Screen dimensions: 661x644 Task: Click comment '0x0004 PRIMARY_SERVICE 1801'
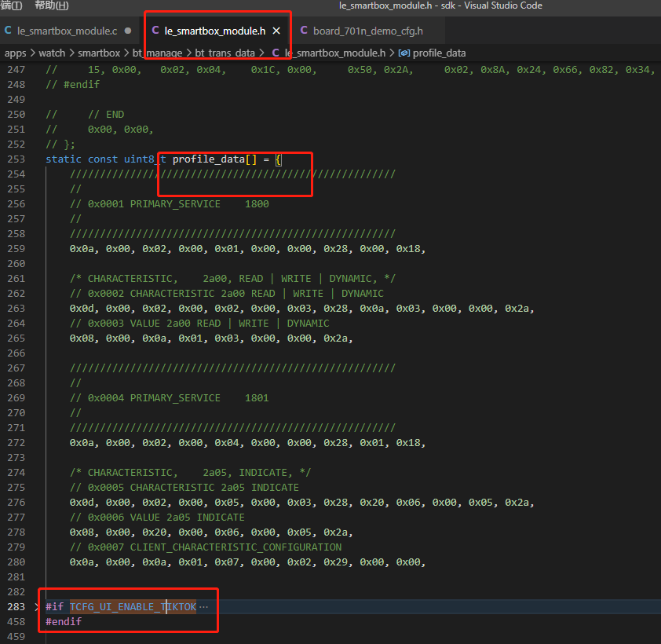169,398
